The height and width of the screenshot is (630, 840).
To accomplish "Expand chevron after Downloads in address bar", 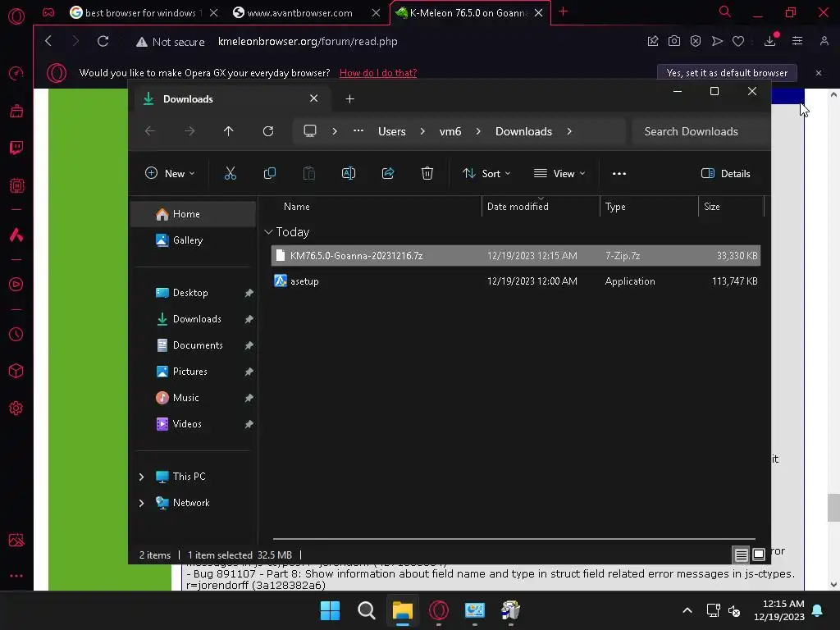I will (569, 131).
